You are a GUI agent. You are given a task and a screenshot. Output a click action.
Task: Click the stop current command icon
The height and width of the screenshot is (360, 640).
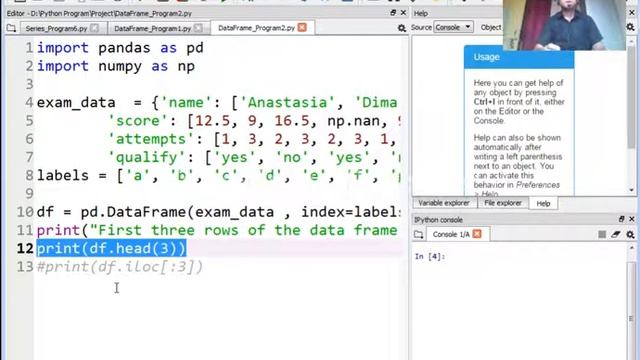(x=602, y=234)
